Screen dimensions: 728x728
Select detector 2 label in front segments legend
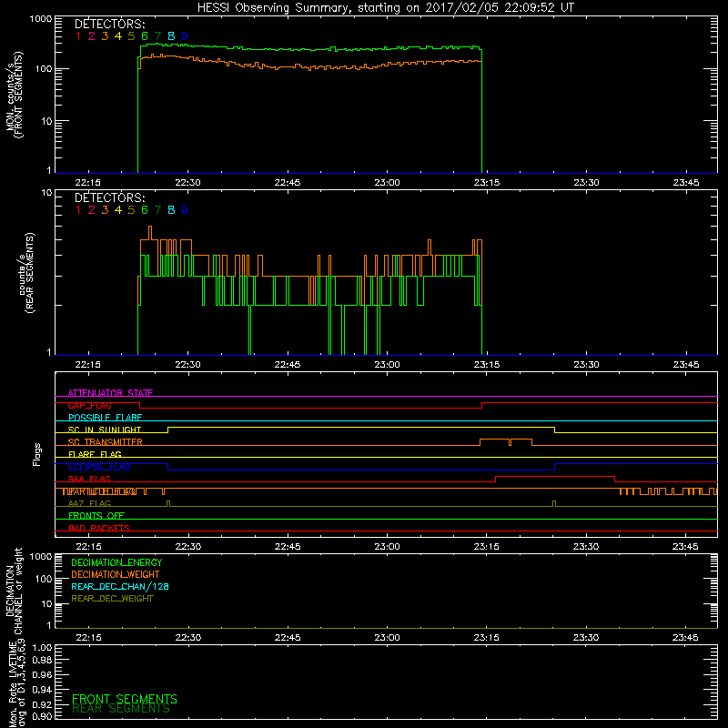pos(92,36)
